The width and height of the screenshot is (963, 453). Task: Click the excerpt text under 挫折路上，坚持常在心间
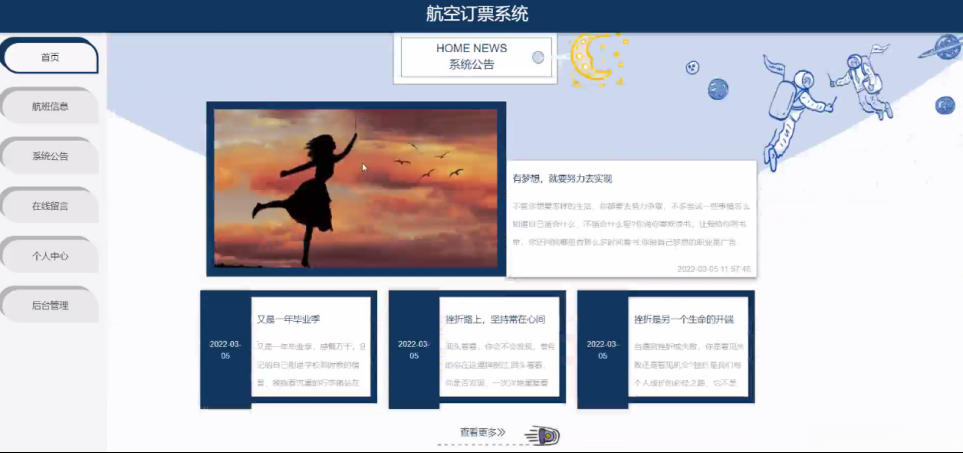pos(500,365)
